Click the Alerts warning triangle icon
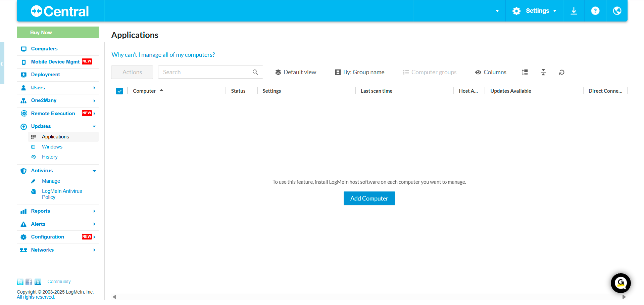The image size is (644, 305). 23,224
